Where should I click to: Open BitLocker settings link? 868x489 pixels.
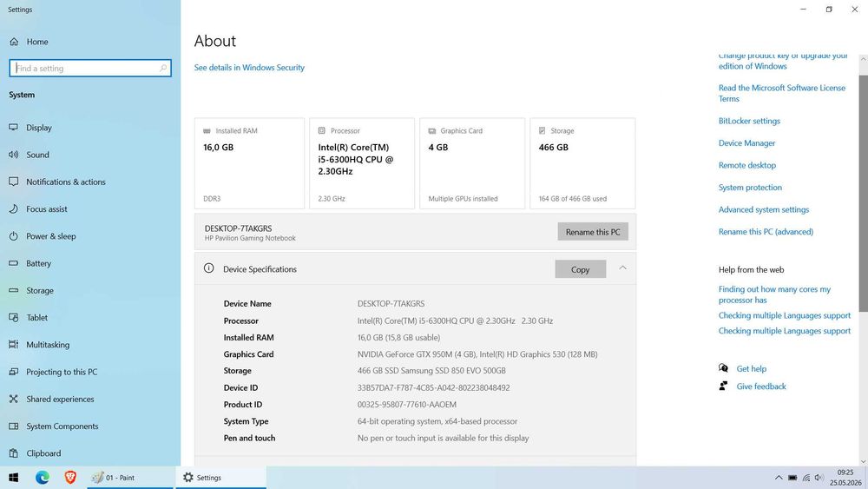pyautogui.click(x=749, y=121)
